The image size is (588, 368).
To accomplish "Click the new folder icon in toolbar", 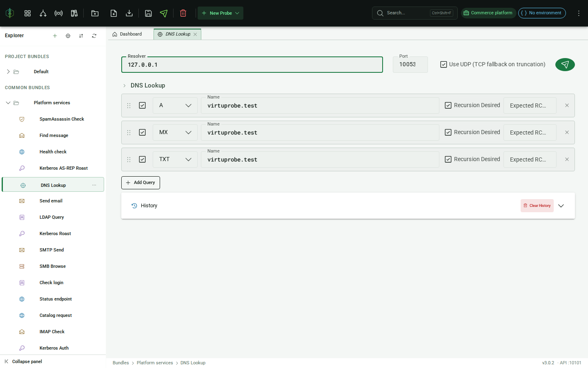I will click(95, 13).
